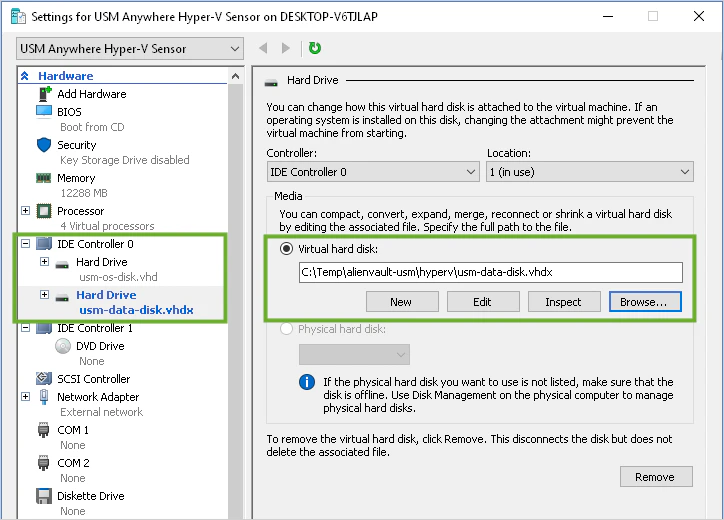Screen dimensions: 724x520
Task: Click the green Refresh icon in toolbar
Action: coord(314,48)
